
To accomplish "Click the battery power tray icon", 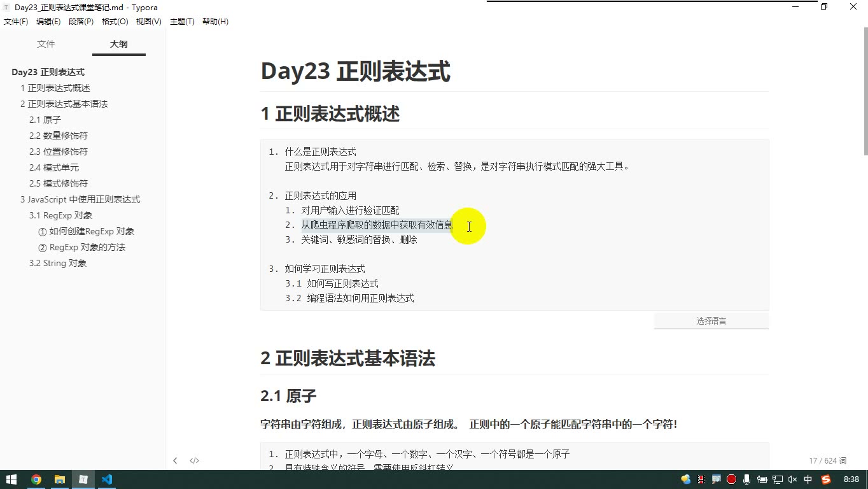I will pos(762,479).
